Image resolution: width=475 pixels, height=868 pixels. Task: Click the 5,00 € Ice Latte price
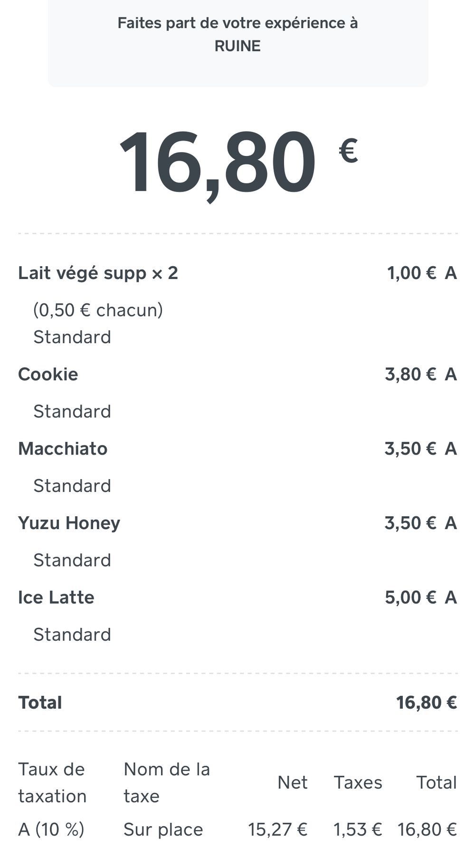[x=410, y=598]
